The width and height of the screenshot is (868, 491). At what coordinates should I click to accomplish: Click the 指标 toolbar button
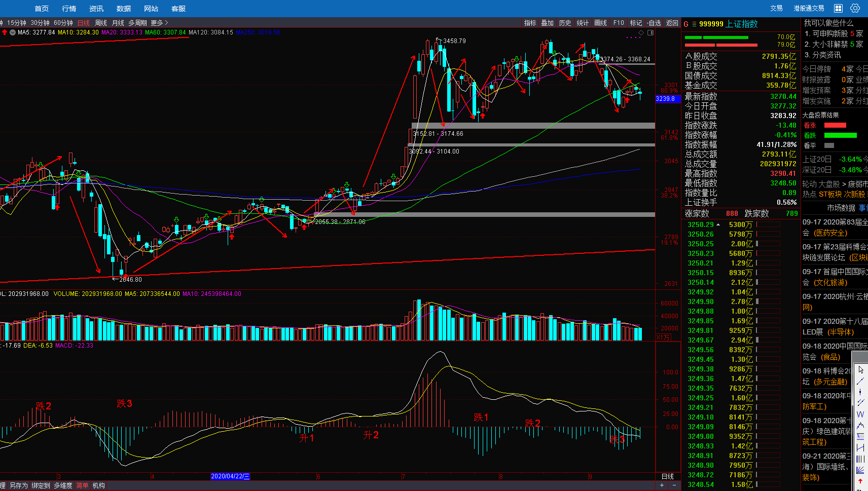(530, 23)
